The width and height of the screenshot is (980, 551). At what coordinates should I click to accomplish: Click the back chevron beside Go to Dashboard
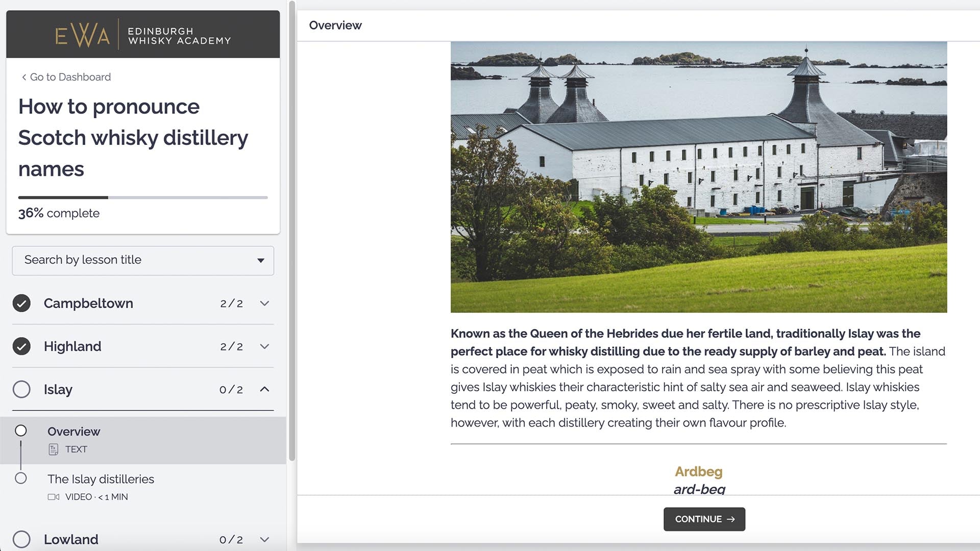[x=24, y=78]
